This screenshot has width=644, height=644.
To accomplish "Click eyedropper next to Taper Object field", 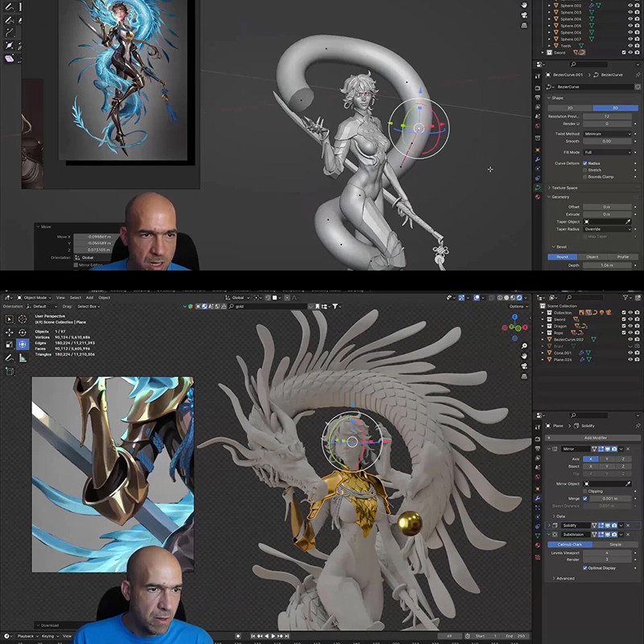I will (x=628, y=221).
